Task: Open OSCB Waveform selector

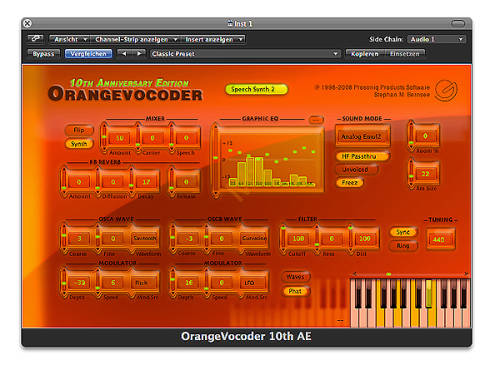Action: [254, 238]
